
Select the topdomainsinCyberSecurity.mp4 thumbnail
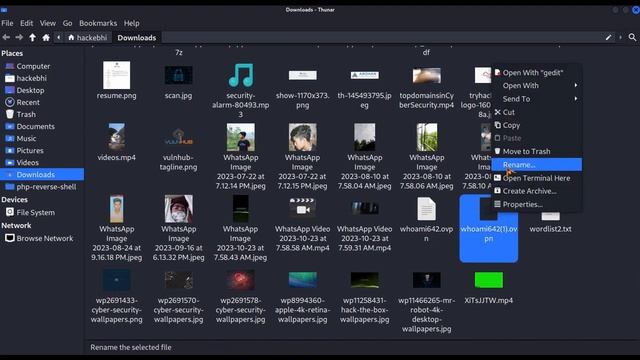427,76
